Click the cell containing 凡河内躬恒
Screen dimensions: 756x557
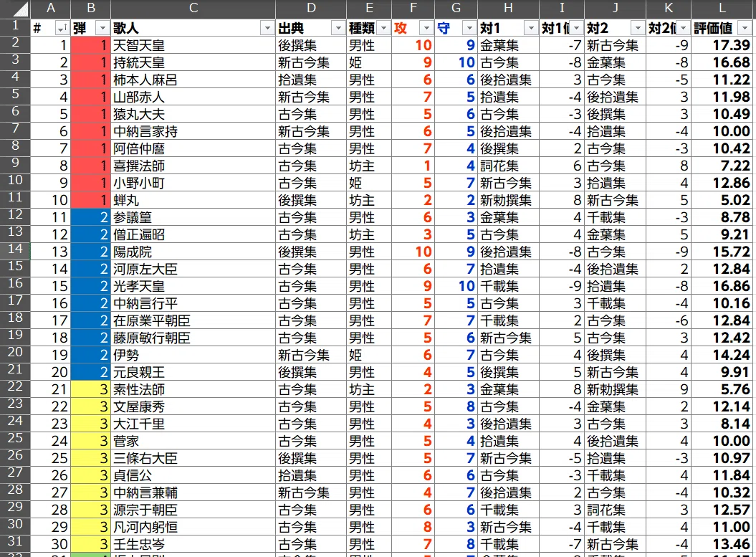coord(193,527)
